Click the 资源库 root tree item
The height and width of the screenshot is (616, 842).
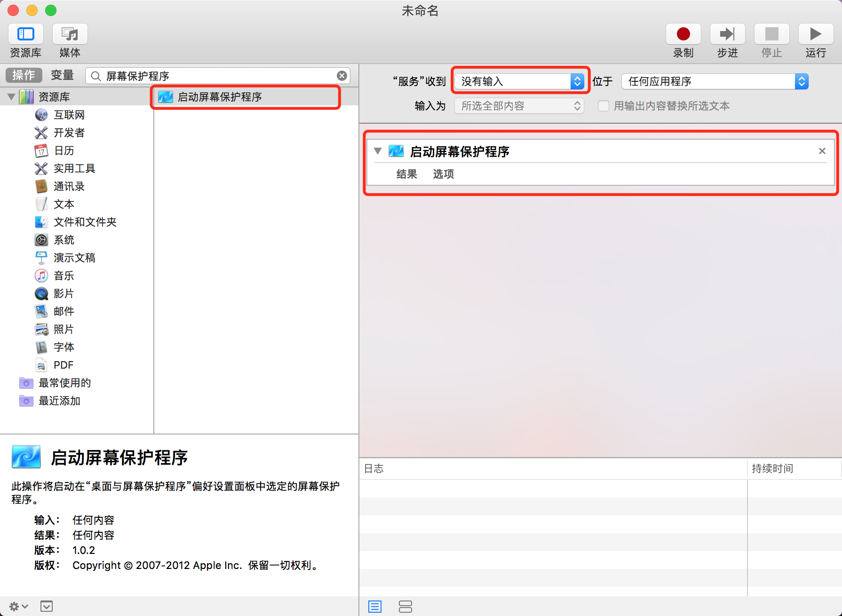(x=54, y=97)
